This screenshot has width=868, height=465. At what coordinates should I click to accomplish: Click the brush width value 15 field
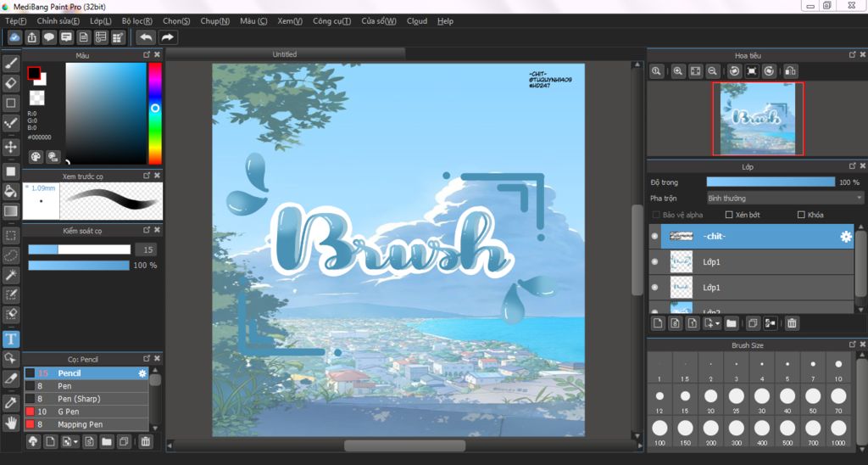147,249
